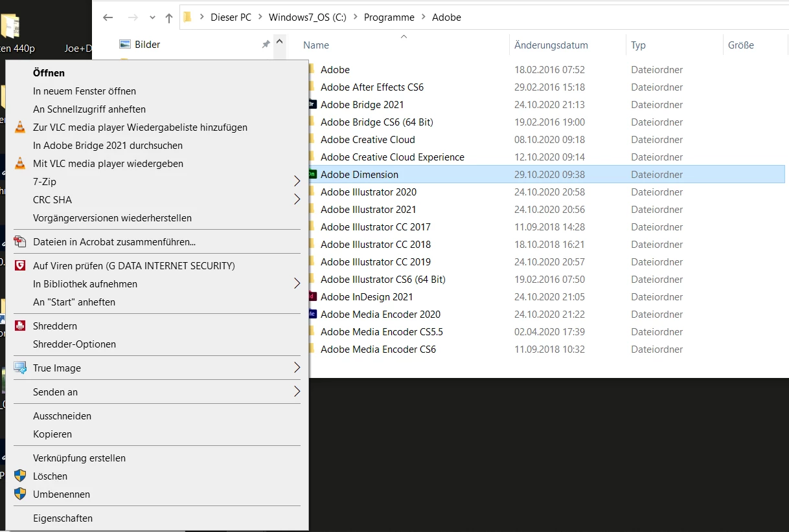Expand the Senden an submenu

pyautogui.click(x=297, y=392)
